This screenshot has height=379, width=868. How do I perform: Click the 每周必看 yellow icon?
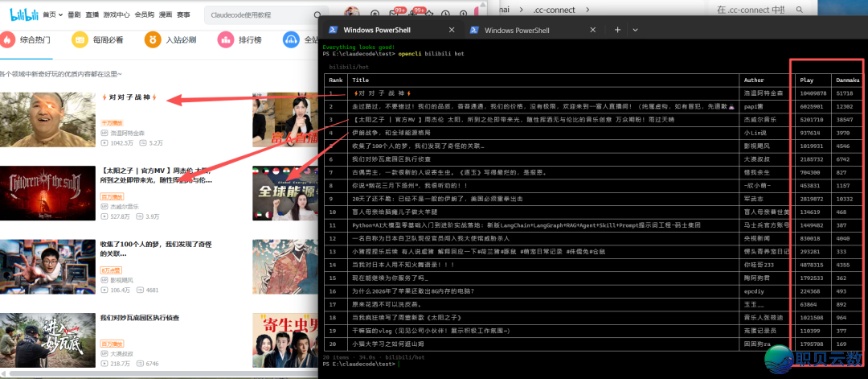pyautogui.click(x=80, y=40)
